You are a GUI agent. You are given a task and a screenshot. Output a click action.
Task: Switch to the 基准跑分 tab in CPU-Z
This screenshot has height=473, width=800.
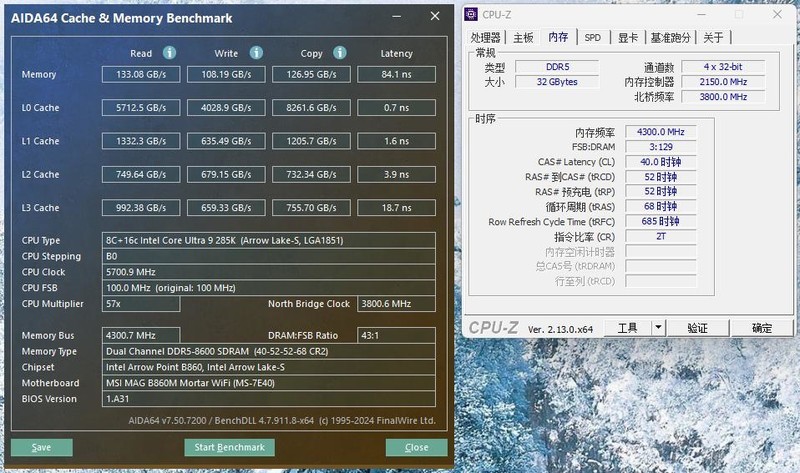670,37
